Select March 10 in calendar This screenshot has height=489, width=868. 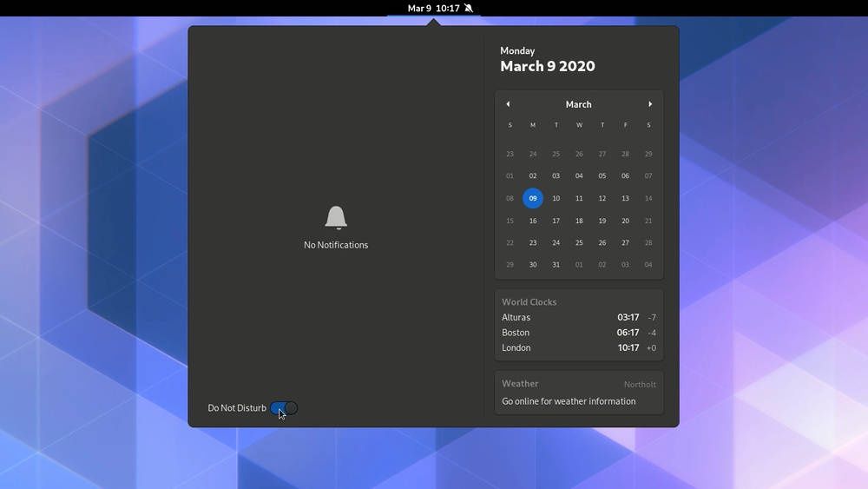(556, 198)
